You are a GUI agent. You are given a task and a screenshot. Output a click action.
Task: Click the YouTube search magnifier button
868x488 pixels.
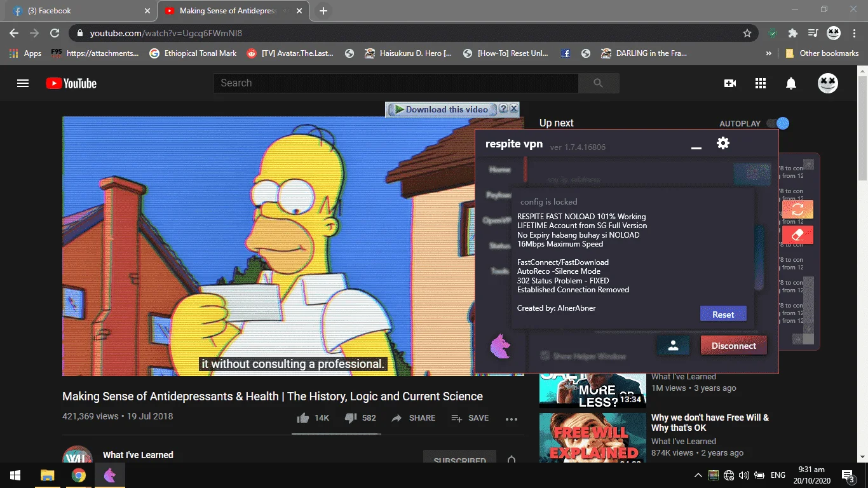598,83
